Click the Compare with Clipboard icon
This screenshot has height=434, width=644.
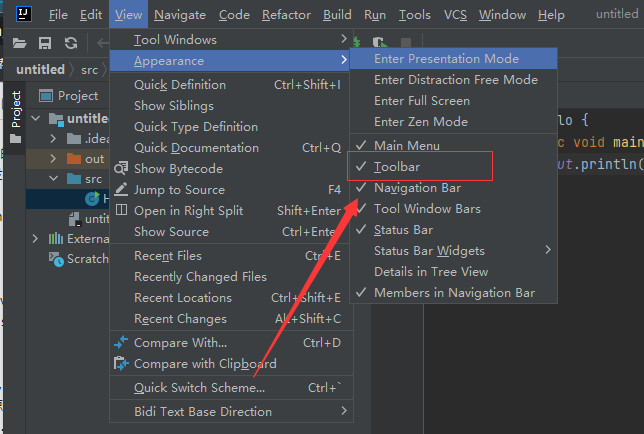[121, 363]
